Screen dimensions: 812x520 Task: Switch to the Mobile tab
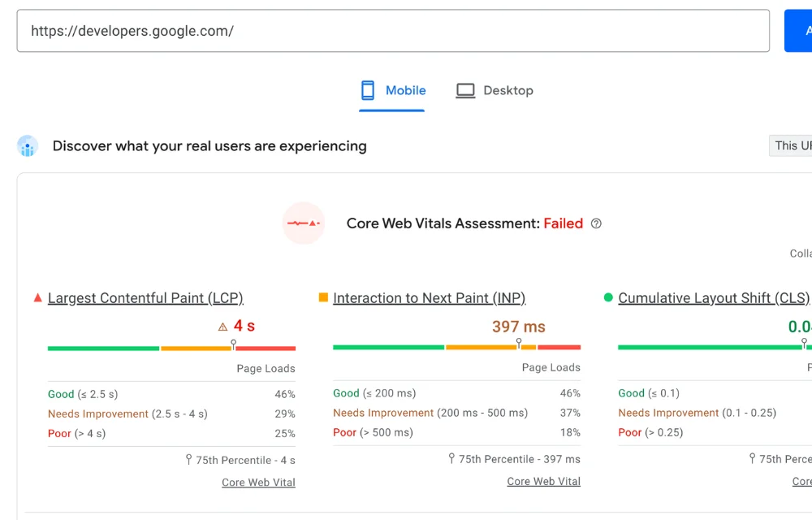(392, 90)
